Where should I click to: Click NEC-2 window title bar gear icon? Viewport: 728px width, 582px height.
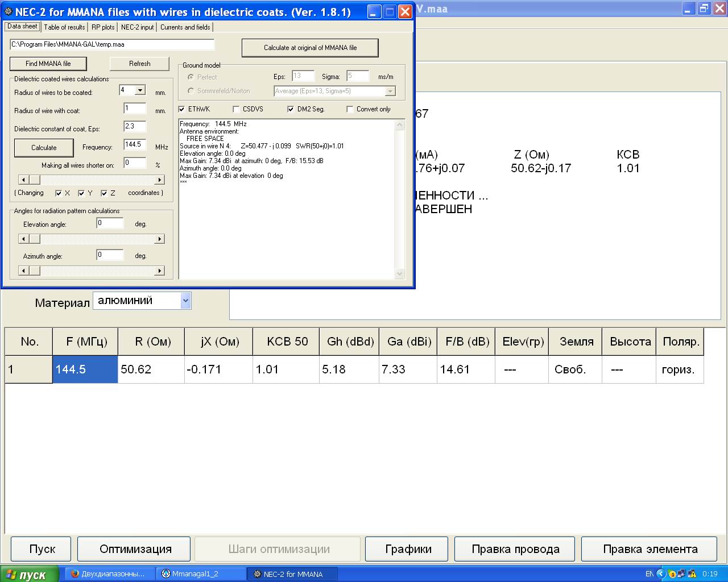click(9, 11)
